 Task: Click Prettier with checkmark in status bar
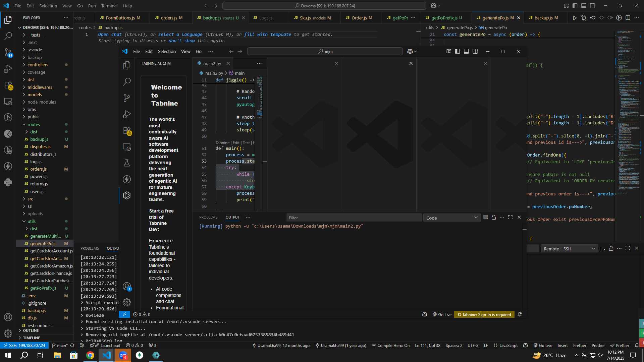coord(620,346)
